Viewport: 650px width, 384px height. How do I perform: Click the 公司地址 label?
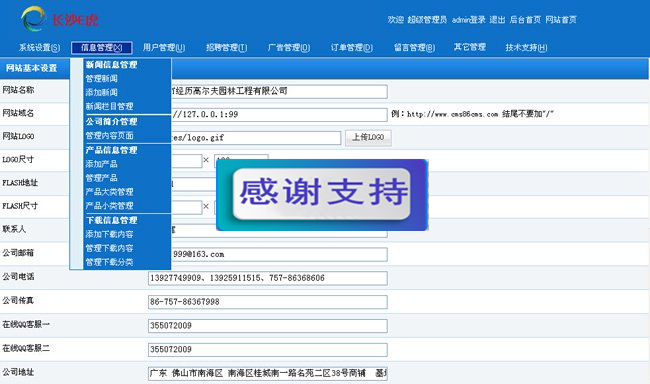click(x=18, y=372)
